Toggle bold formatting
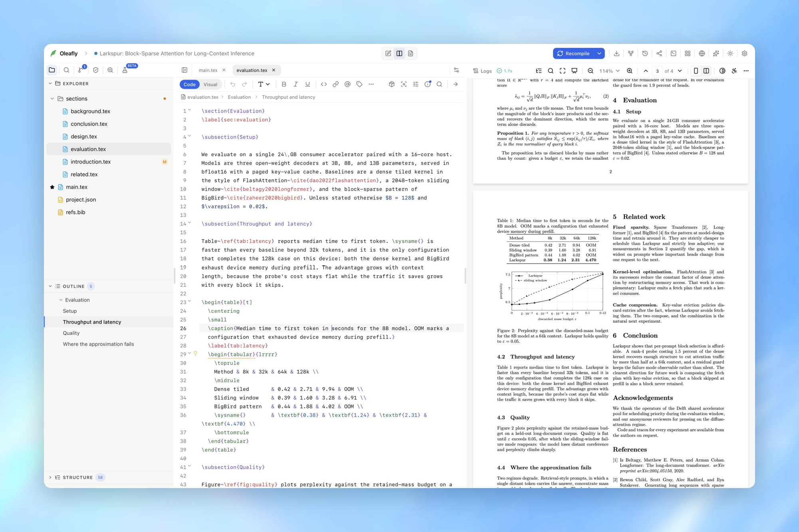This screenshot has width=799, height=532. 284,84
